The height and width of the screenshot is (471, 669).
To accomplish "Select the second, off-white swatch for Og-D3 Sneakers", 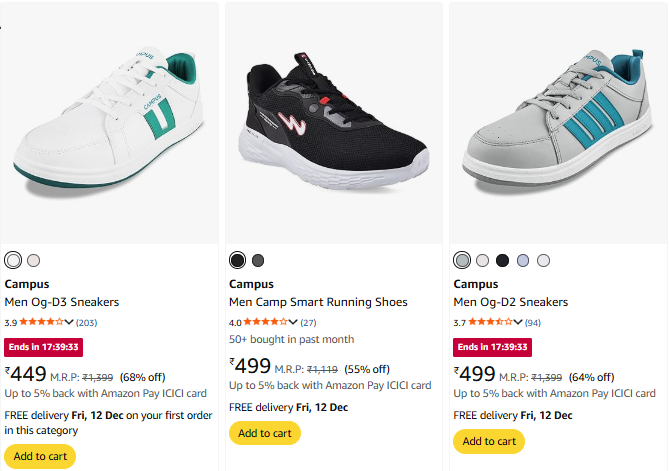I will pyautogui.click(x=34, y=260).
